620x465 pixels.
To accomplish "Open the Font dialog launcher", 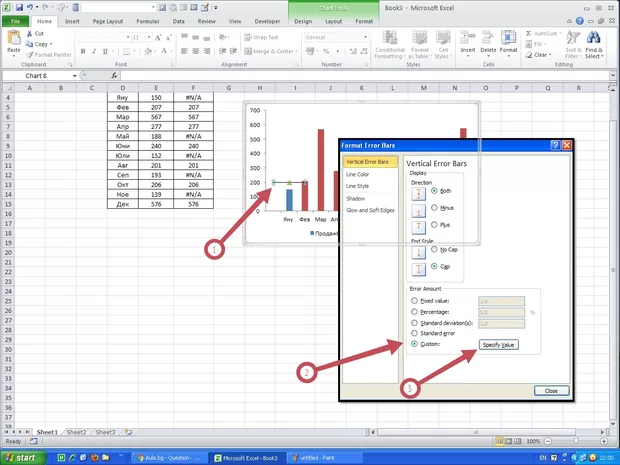I will pos(173,65).
